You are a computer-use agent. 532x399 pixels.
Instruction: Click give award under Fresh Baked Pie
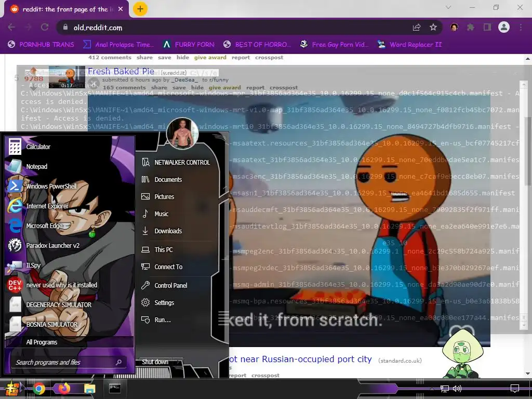click(x=224, y=87)
